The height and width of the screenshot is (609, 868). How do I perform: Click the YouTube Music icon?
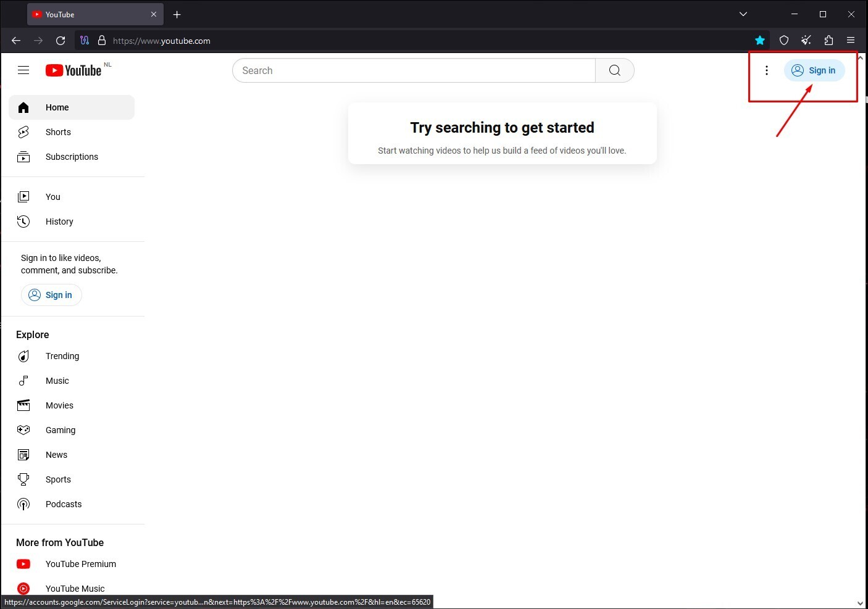point(23,589)
